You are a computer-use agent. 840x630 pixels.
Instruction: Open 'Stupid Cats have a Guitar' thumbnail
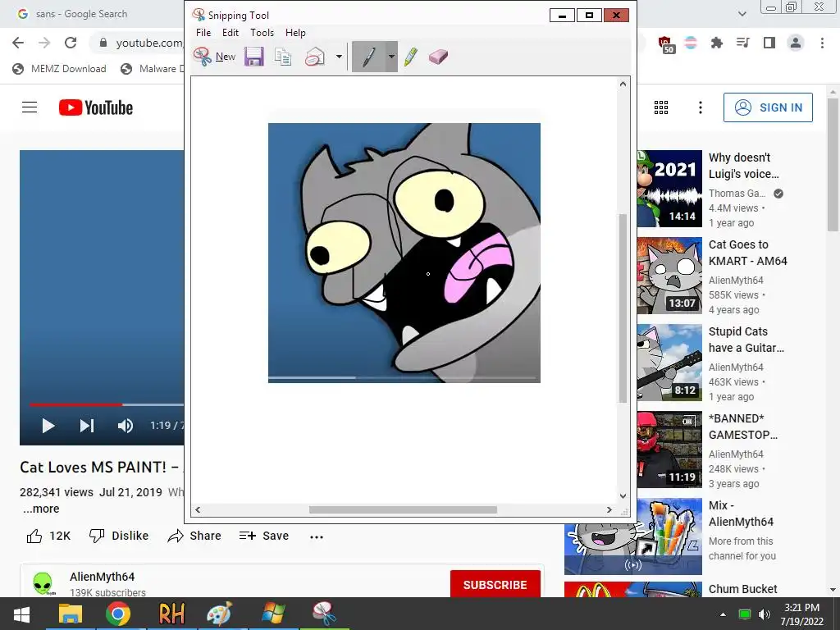coord(669,363)
